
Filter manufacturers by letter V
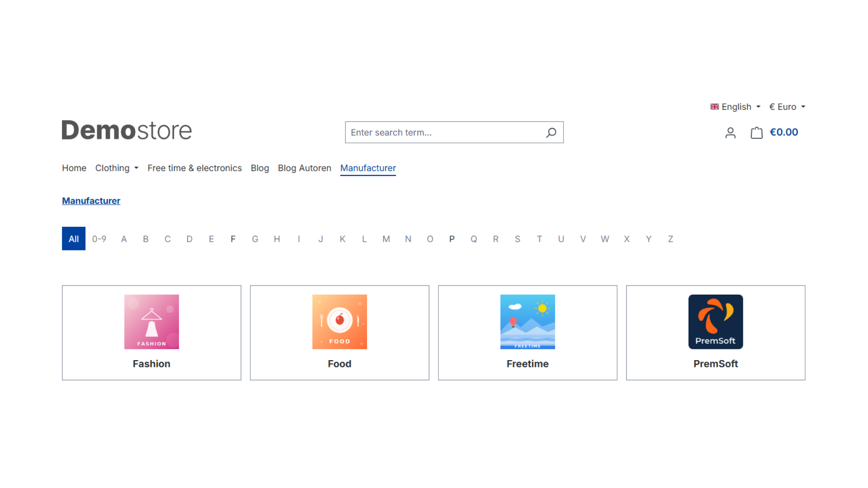583,239
